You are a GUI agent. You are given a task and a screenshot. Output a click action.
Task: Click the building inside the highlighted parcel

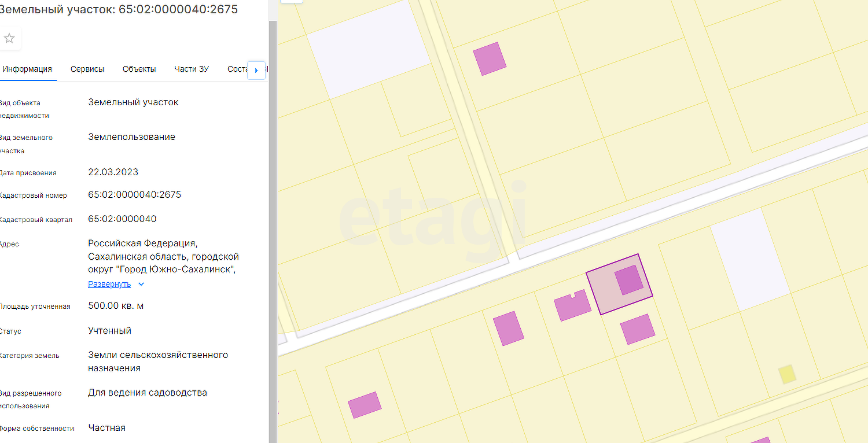(x=628, y=280)
